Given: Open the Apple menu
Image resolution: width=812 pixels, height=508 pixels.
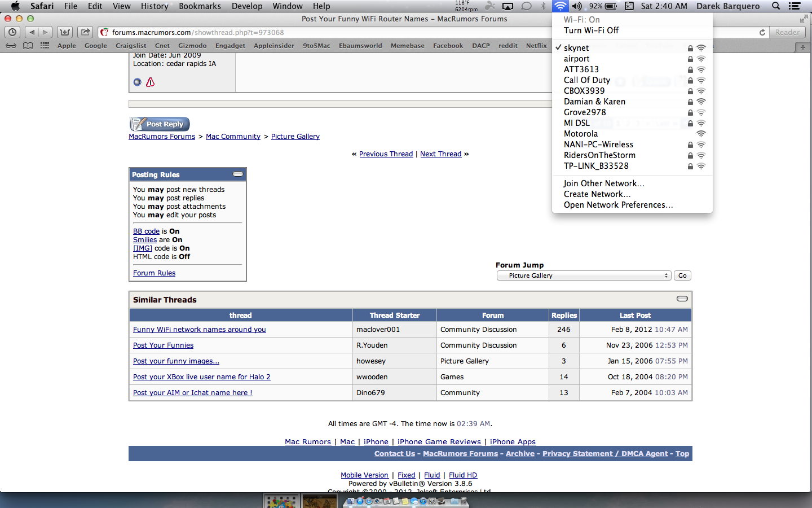Looking at the screenshot, I should (15, 6).
